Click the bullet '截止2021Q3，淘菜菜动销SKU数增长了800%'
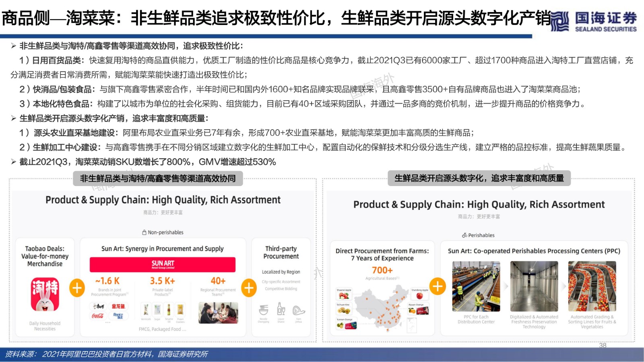 coord(148,162)
